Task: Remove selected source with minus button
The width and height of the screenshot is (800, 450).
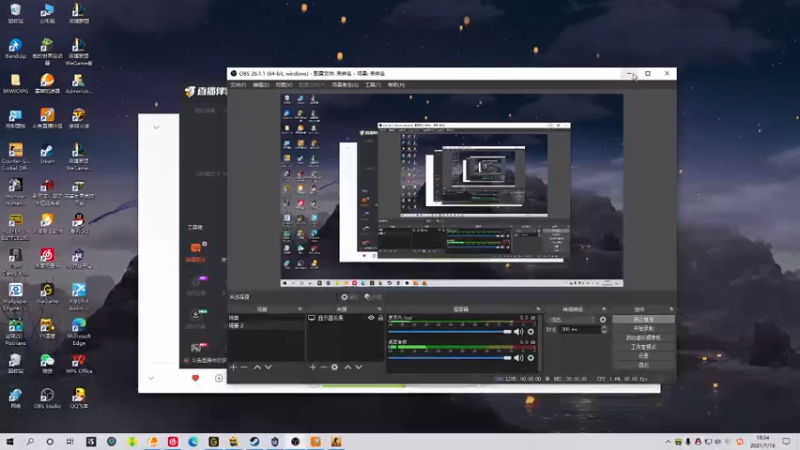Action: coord(323,368)
